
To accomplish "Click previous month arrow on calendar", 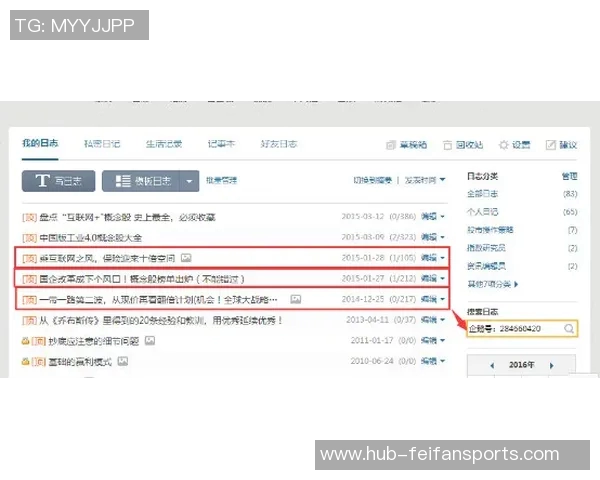I will (491, 366).
